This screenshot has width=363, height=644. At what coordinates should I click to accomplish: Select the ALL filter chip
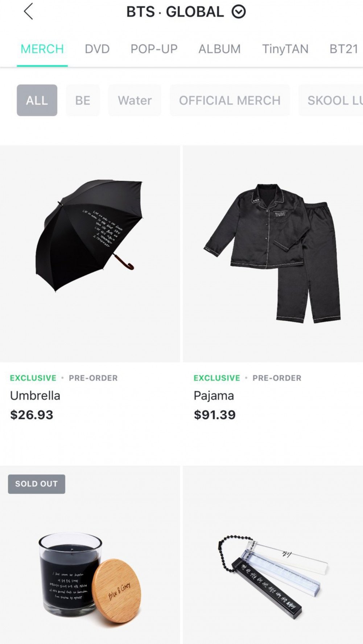37,100
